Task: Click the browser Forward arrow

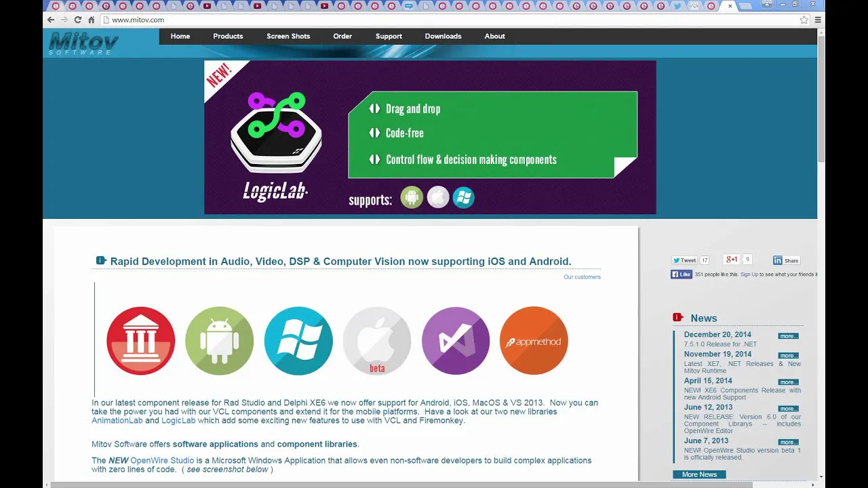Action: coord(64,20)
